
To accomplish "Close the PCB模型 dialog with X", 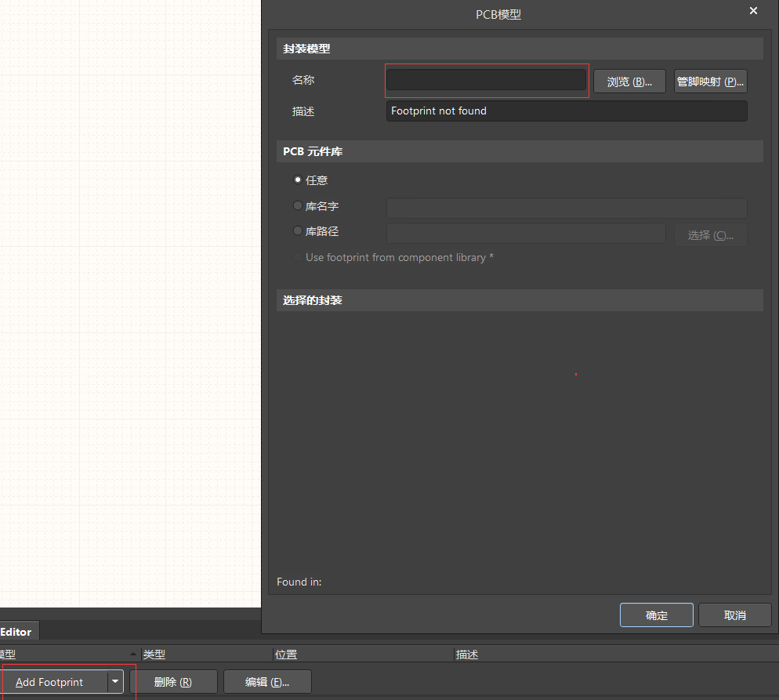I will (x=753, y=10).
